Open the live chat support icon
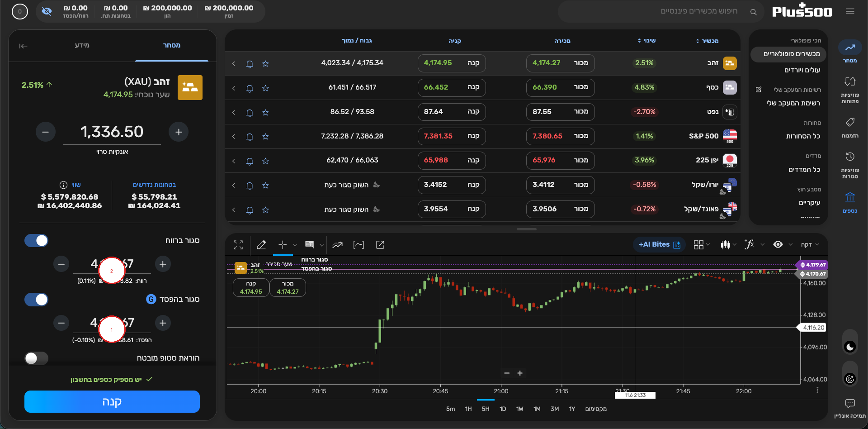 pos(850,403)
